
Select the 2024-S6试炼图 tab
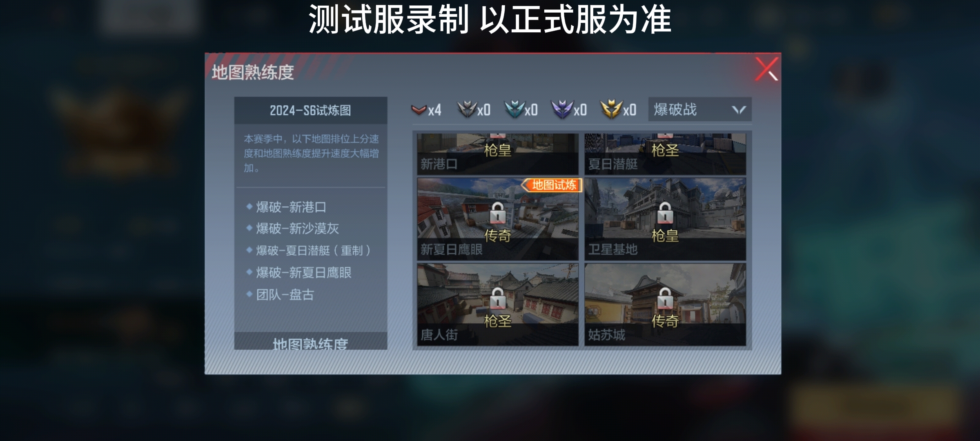click(310, 110)
